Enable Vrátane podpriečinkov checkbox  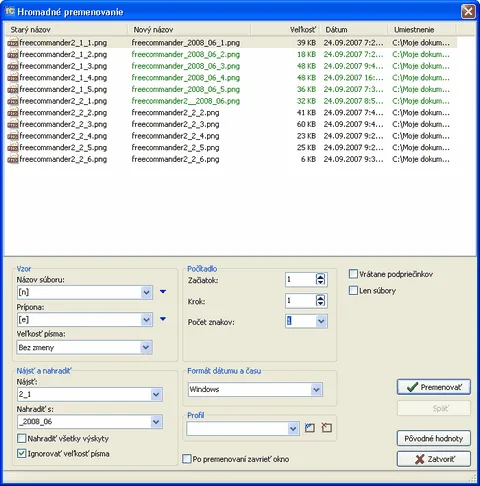(353, 274)
